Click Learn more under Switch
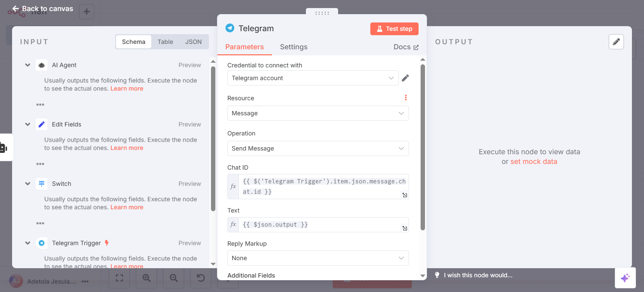Image resolution: width=644 pixels, height=292 pixels. click(x=127, y=207)
